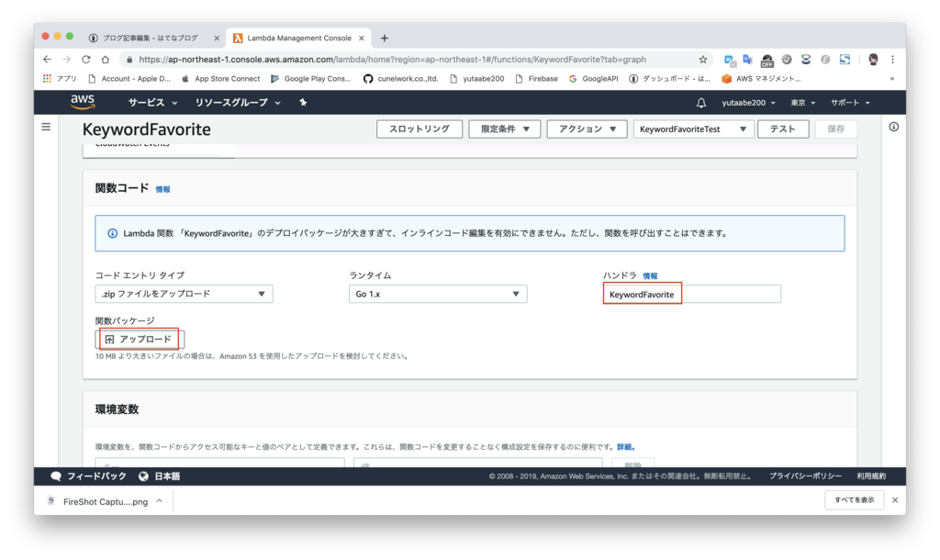Open the ランタイム Go 1.x dropdown
940x560 pixels.
tap(438, 294)
